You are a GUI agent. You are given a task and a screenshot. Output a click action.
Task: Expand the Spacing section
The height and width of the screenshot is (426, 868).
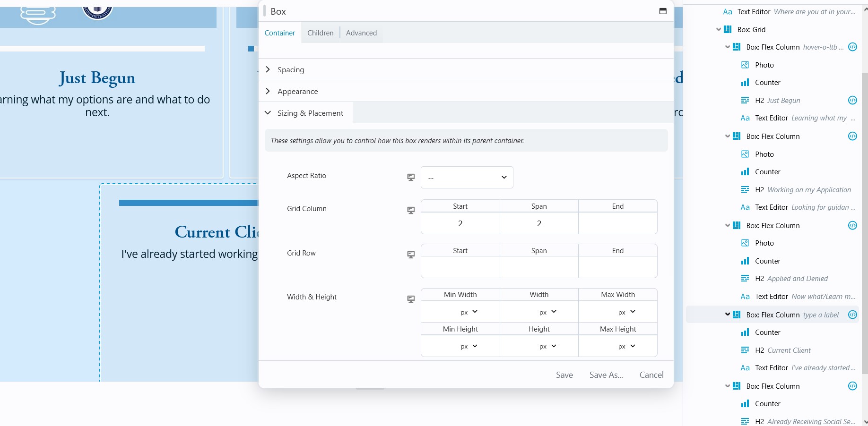(x=291, y=70)
